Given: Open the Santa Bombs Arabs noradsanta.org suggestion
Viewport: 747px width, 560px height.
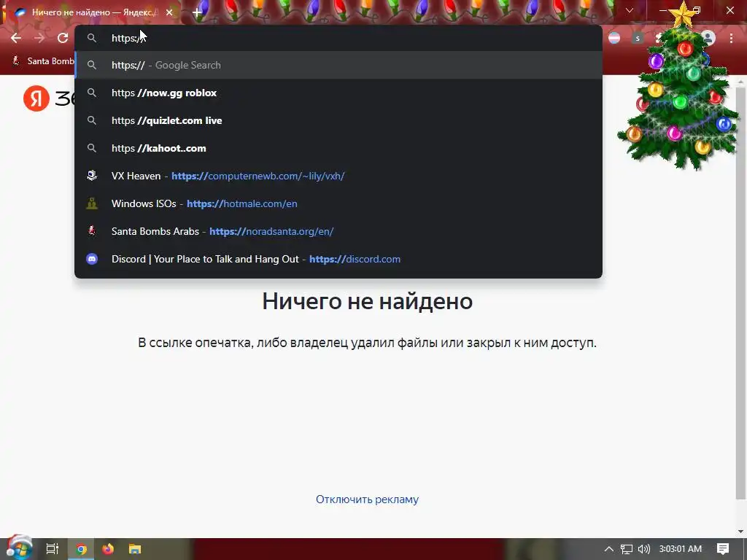Looking at the screenshot, I should (x=338, y=231).
